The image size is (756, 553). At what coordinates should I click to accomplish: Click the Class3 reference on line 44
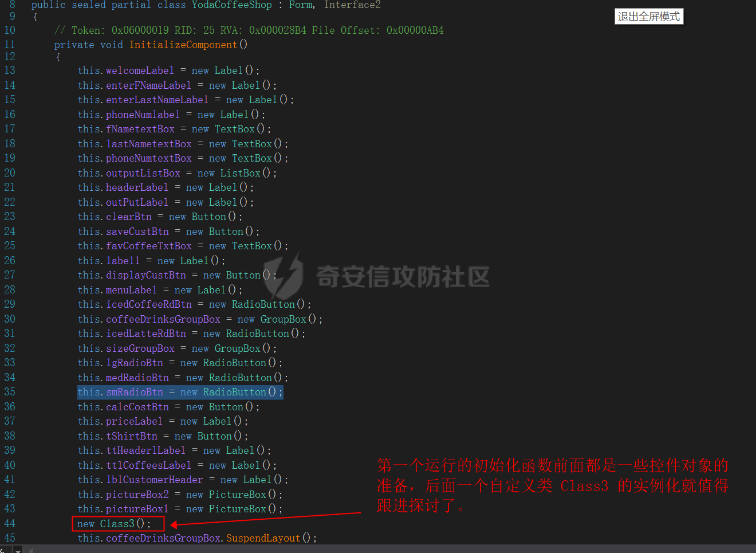tap(117, 524)
